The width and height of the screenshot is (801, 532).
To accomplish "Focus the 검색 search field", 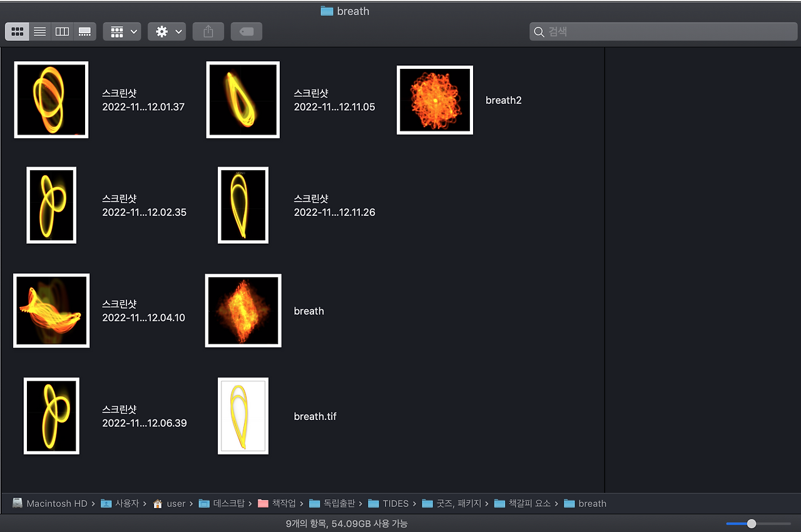I will [663, 31].
